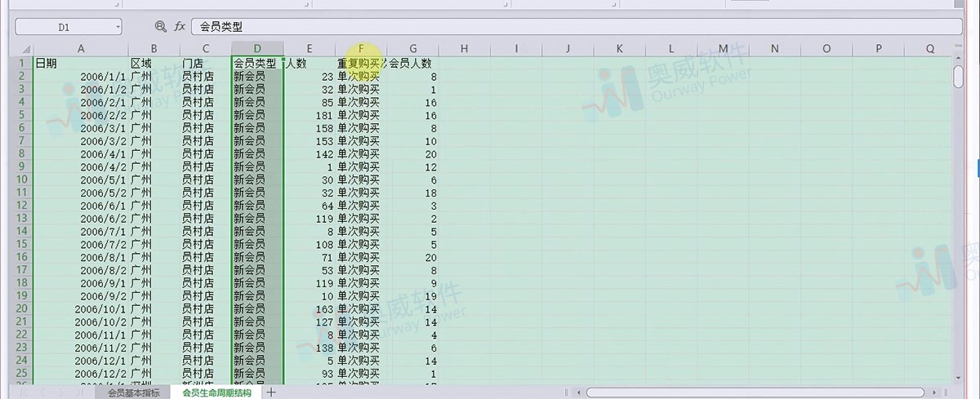Viewport: 980px width, 399px height.
Task: Click the zoom magnifier icon beside fx
Action: (x=160, y=27)
